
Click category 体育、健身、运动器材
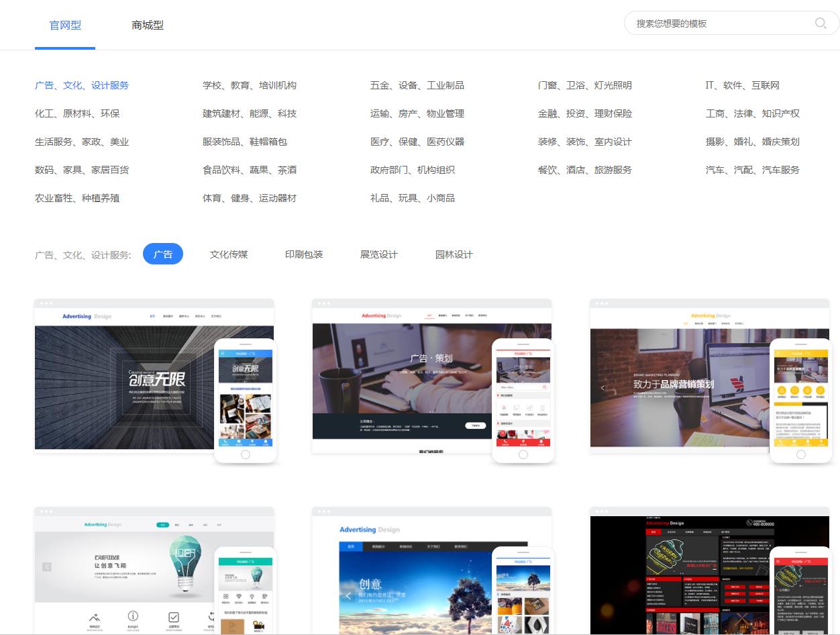pos(250,198)
